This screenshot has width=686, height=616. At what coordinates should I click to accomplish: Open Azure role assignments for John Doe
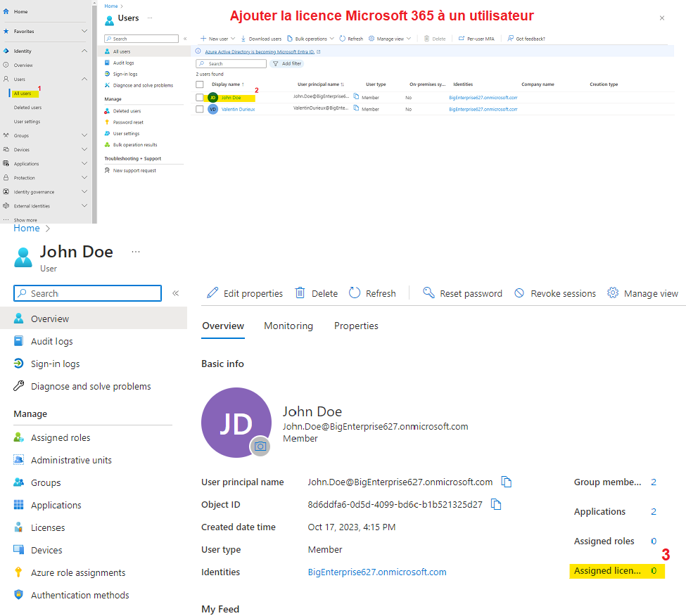pos(78,572)
